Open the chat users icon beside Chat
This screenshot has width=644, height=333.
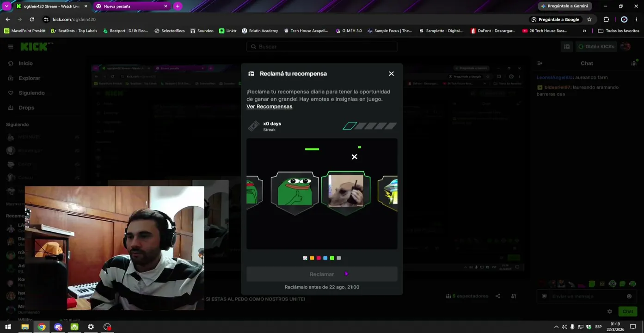click(x=634, y=63)
